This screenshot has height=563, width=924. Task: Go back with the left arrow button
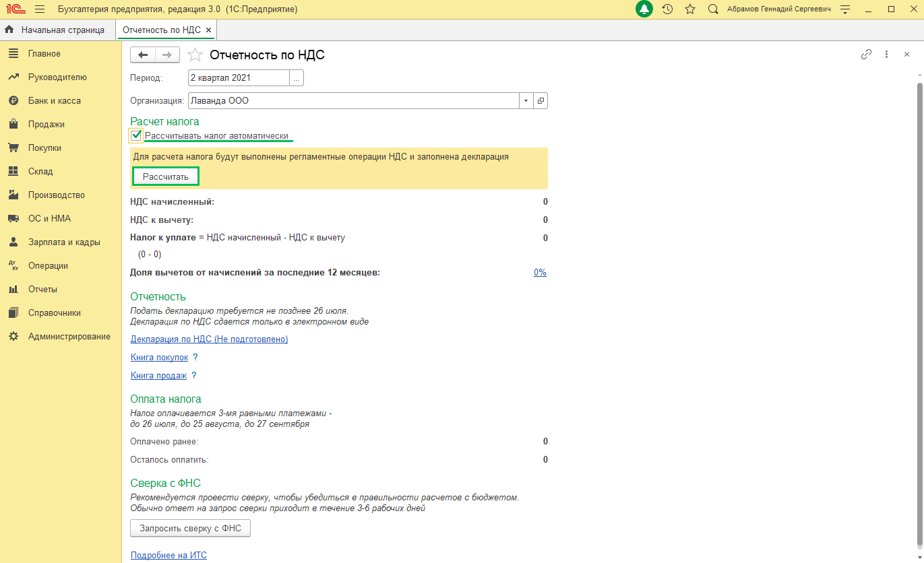143,55
